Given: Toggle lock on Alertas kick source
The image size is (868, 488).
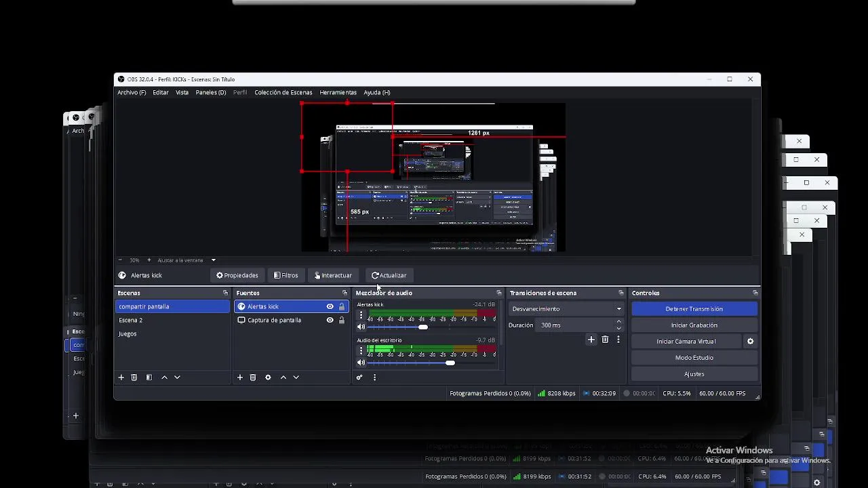Looking at the screenshot, I should coord(342,306).
